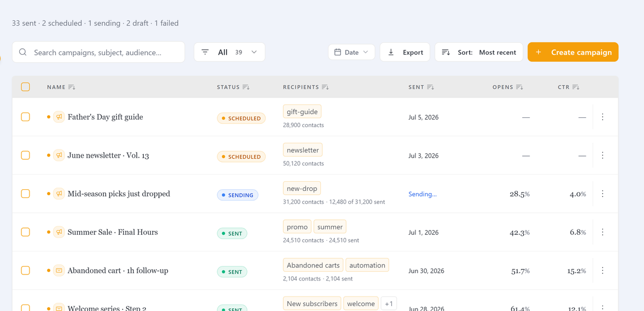Click the gift-guide recipient tag
Viewport: 644px width, 311px height.
(302, 112)
